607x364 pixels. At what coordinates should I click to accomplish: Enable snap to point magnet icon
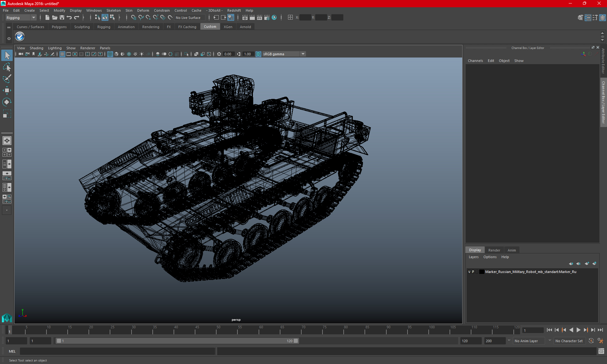148,18
